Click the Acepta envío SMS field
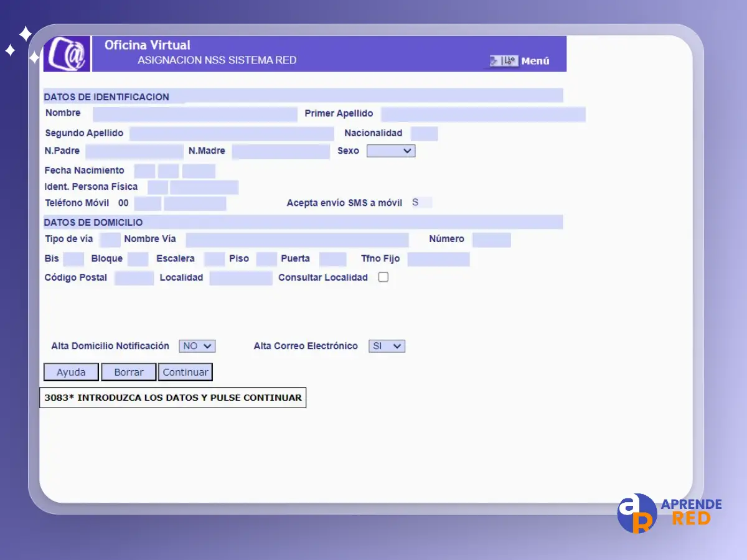This screenshot has width=747, height=560. pos(421,203)
